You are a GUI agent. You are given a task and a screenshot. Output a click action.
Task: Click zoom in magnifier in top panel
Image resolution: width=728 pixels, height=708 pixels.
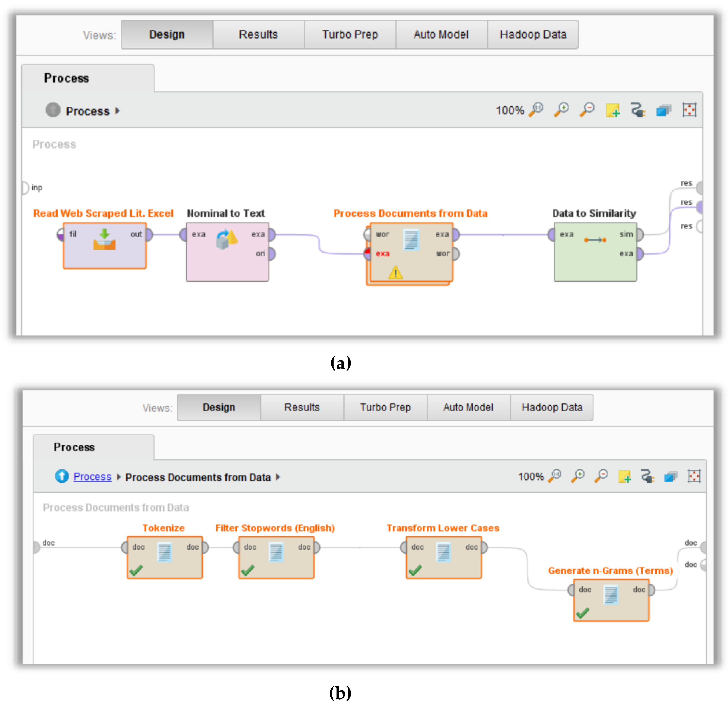561,110
